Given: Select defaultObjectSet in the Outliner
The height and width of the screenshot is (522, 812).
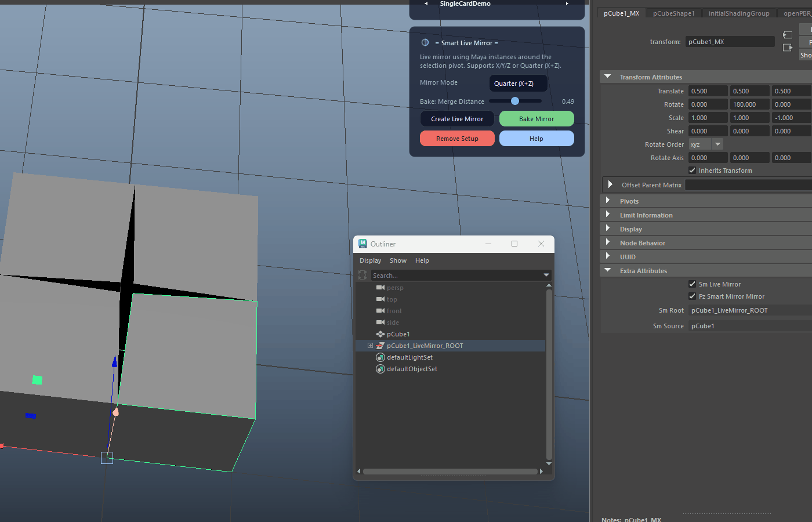Looking at the screenshot, I should click(x=412, y=369).
